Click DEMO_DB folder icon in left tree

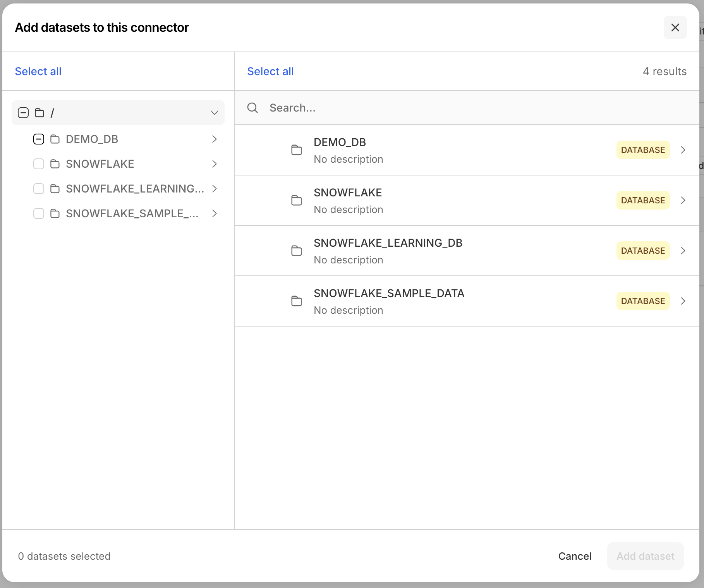click(x=55, y=139)
